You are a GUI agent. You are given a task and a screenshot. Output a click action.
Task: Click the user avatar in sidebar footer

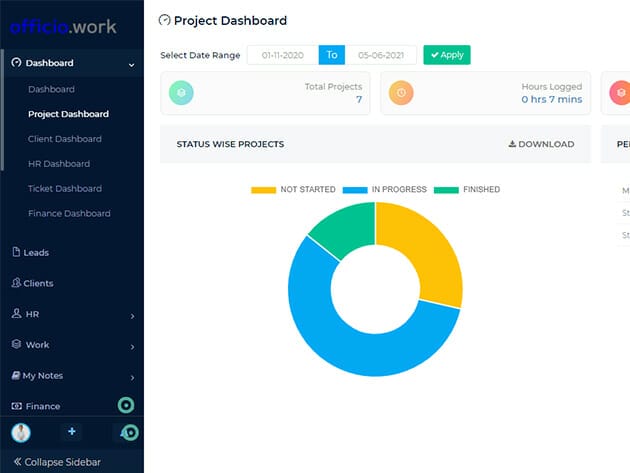[21, 432]
